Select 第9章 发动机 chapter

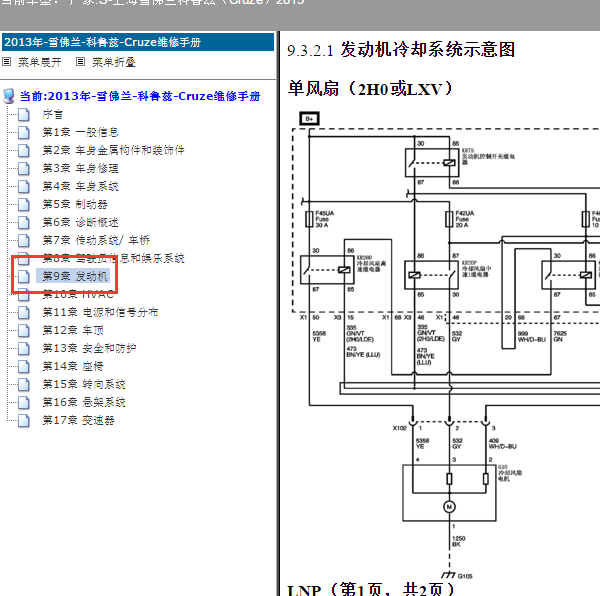(x=75, y=276)
